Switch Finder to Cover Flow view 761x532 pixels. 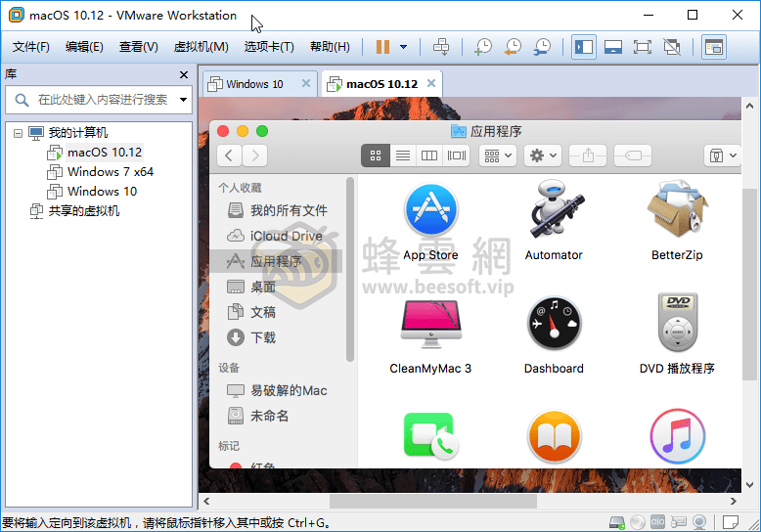tap(456, 155)
